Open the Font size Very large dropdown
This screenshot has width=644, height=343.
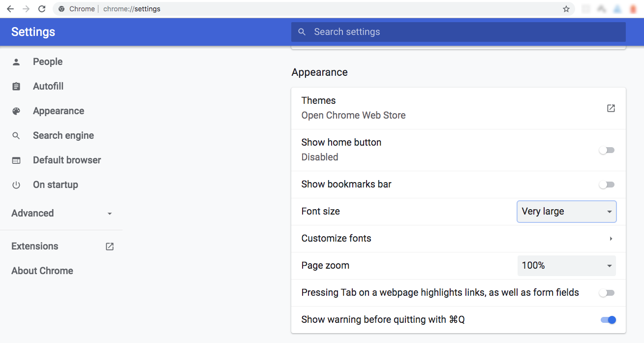click(x=566, y=212)
